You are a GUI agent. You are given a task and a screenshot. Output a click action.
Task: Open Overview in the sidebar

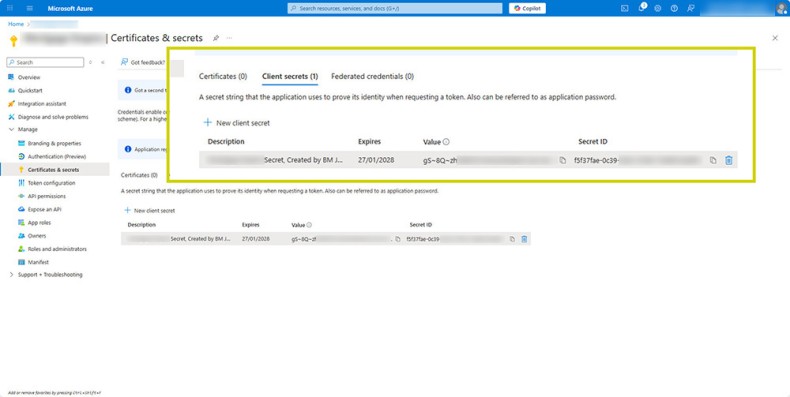pos(29,77)
